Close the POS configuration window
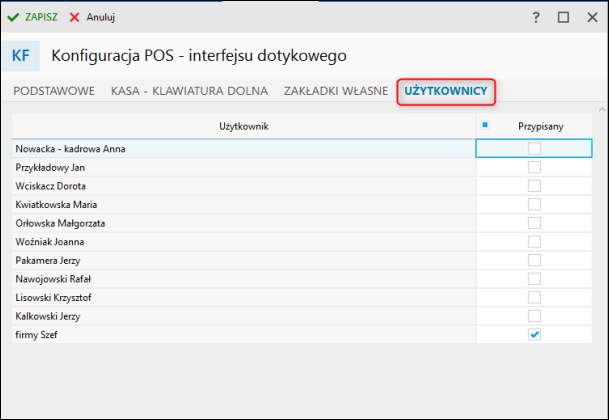This screenshot has height=420, width=609. click(x=590, y=17)
